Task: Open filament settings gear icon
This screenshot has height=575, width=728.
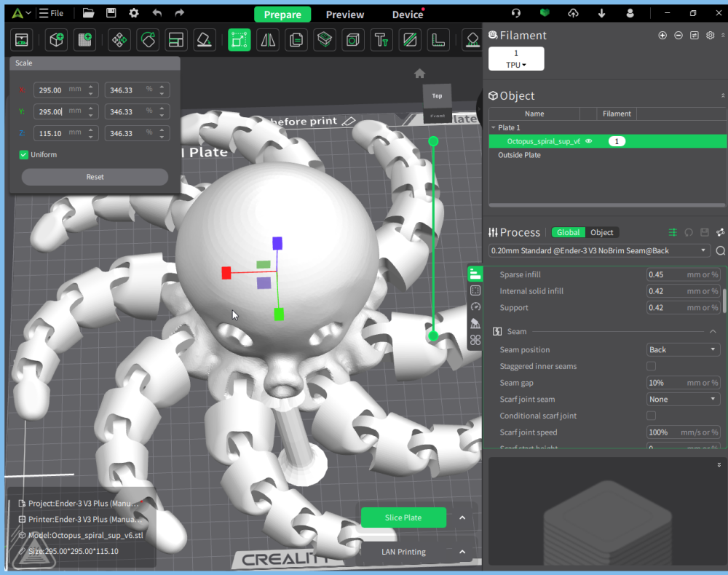Action: tap(710, 35)
